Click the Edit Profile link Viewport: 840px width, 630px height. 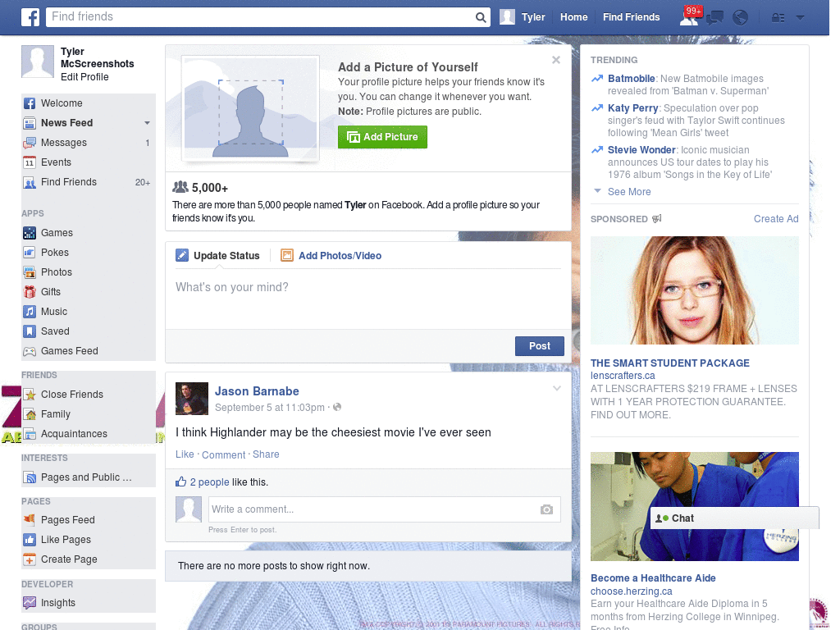click(x=84, y=77)
